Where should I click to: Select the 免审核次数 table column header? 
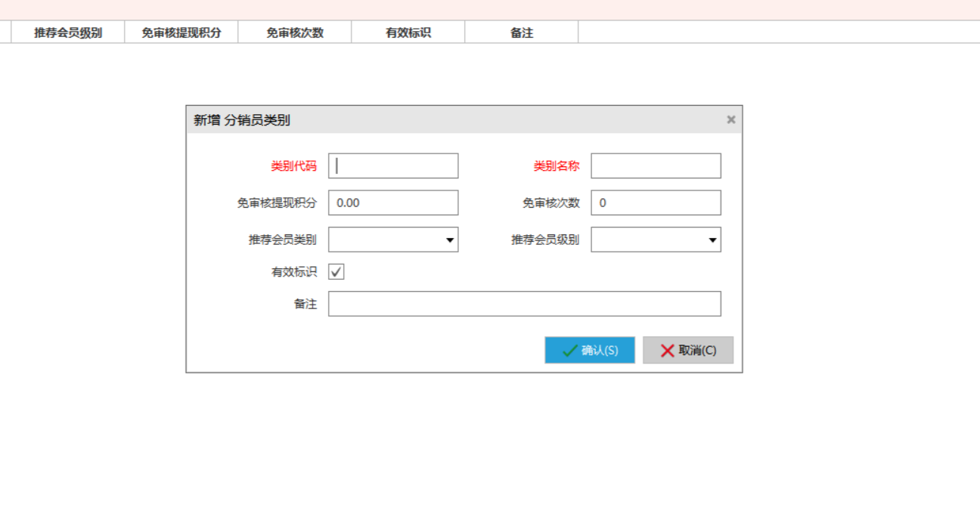(295, 33)
